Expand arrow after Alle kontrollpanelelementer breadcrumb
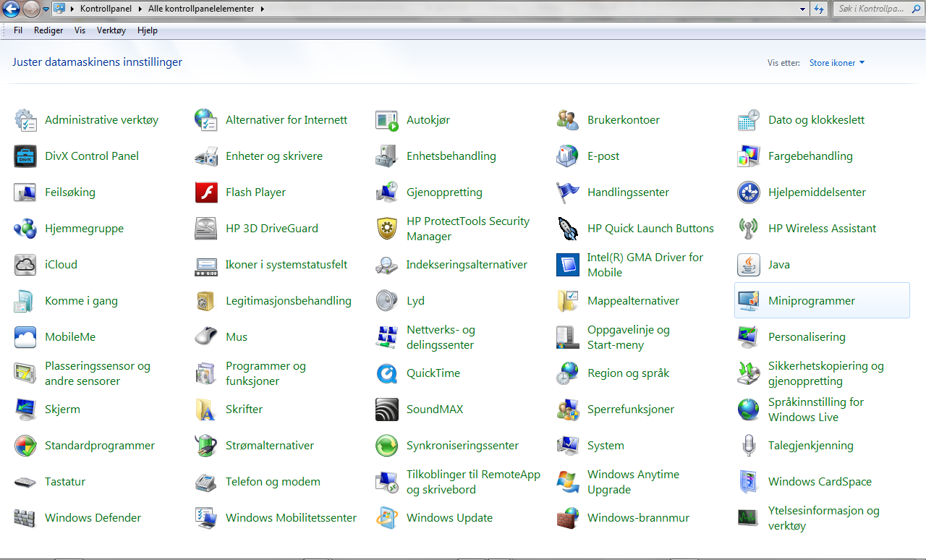 point(262,9)
